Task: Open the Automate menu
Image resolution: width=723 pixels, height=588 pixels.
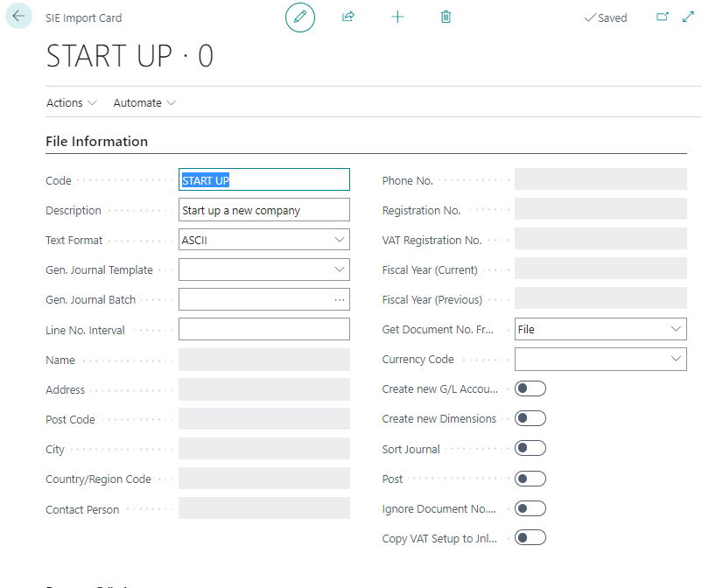Action: click(x=144, y=102)
